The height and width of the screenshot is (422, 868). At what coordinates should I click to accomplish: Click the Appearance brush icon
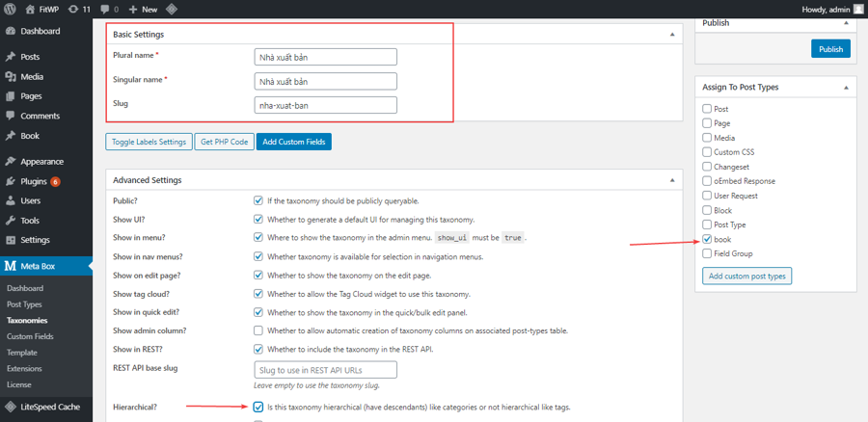click(x=10, y=162)
